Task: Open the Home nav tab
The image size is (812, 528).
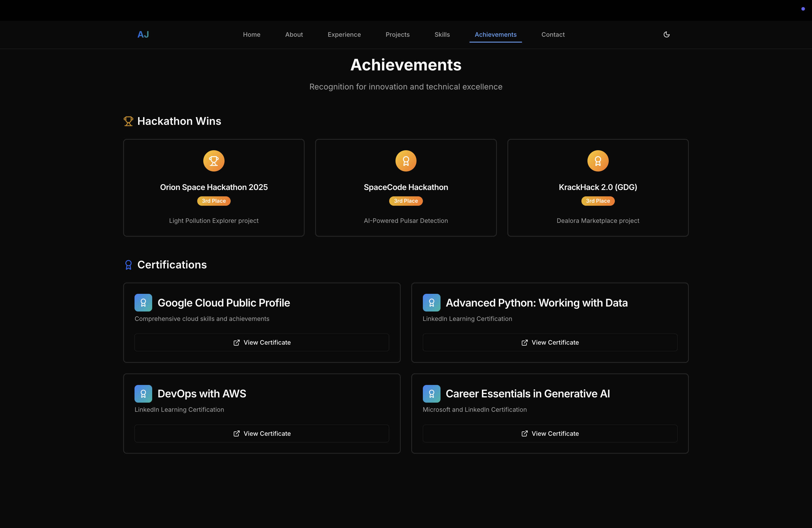Action: pos(251,35)
